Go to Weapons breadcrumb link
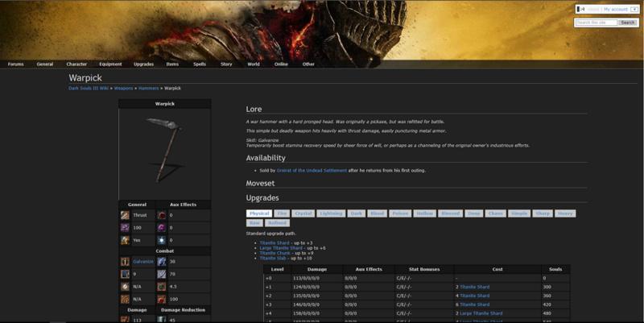Image resolution: width=644 pixels, height=323 pixels. 124,89
